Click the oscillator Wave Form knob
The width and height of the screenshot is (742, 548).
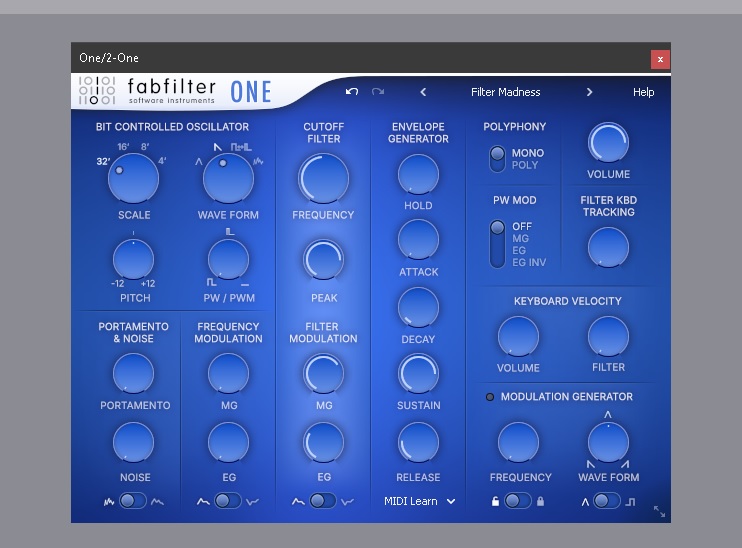[x=228, y=178]
